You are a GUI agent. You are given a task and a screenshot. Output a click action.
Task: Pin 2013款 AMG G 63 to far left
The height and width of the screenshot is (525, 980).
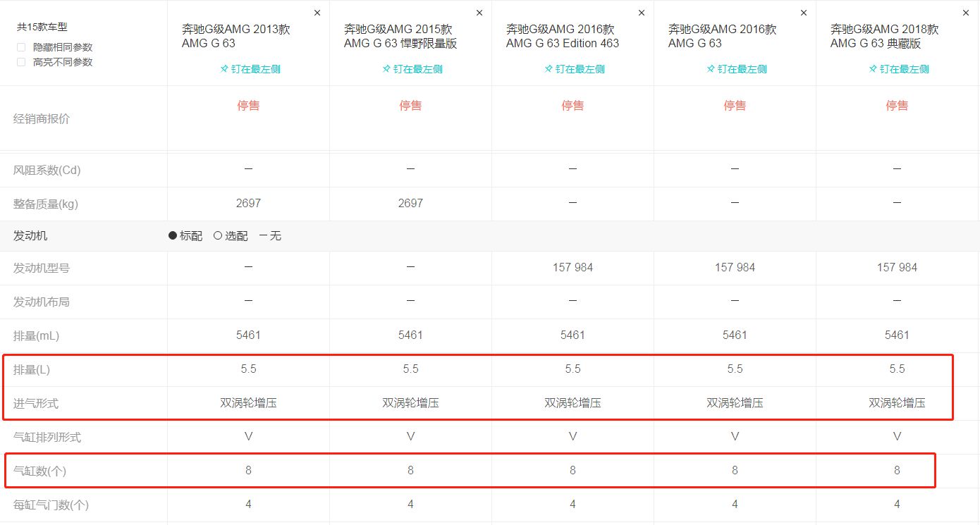(250, 69)
